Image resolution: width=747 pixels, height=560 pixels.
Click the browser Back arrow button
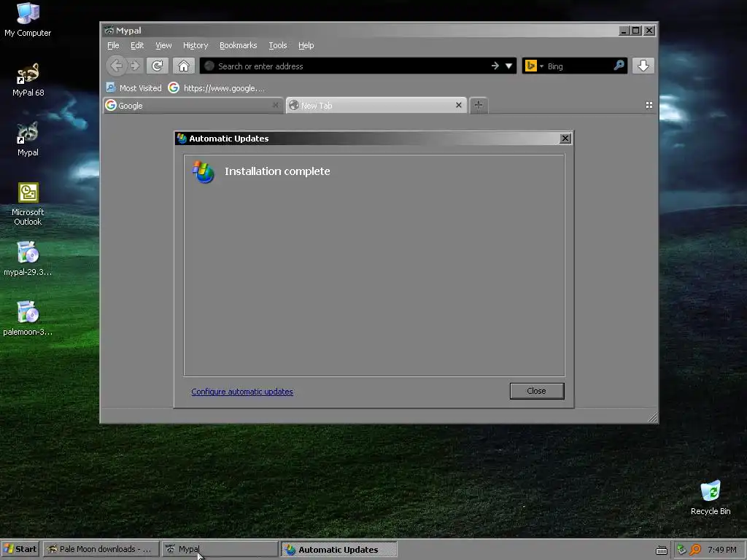click(116, 66)
